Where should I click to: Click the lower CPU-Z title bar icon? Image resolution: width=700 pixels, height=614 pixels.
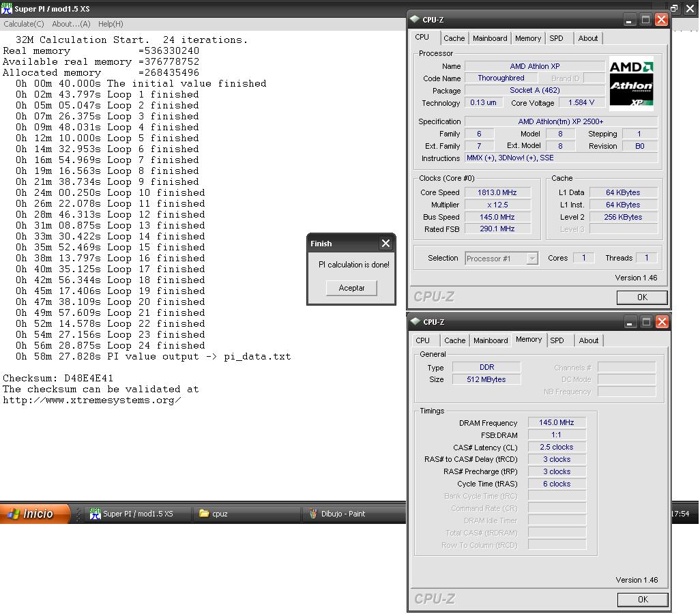coord(415,321)
